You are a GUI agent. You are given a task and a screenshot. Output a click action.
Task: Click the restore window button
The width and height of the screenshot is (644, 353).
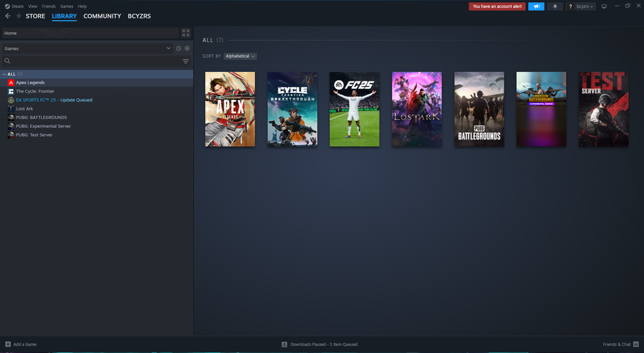(628, 6)
